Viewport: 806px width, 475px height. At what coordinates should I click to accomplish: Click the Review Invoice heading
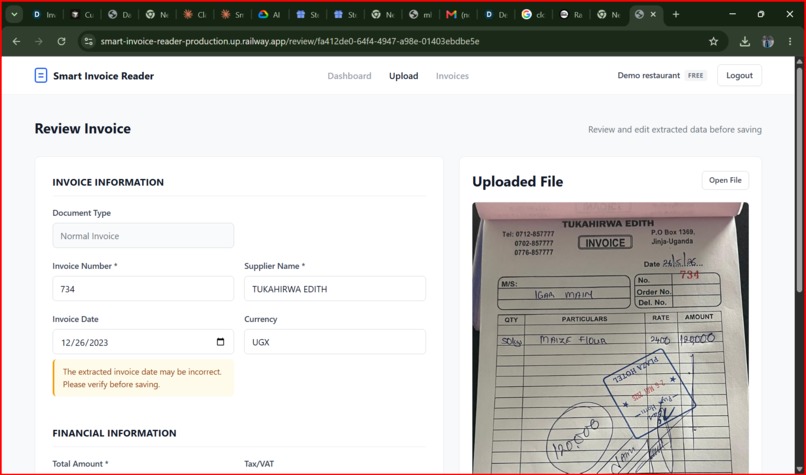83,129
